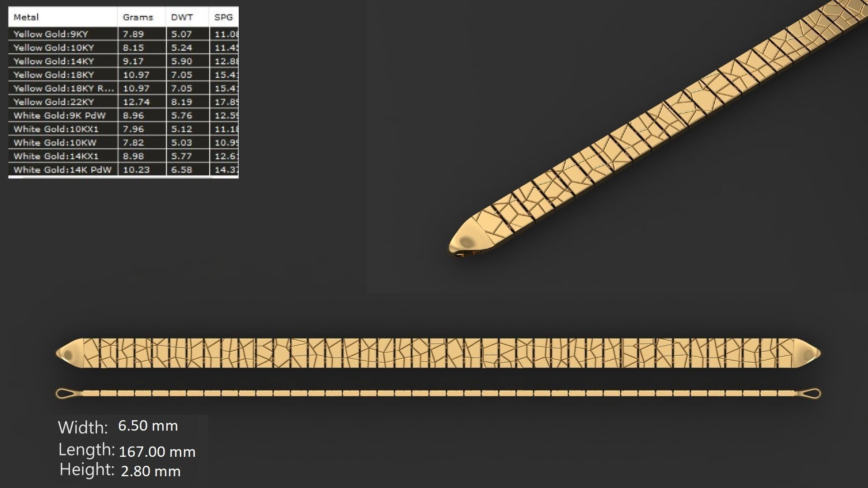Select the White Gold:9K PdW row

(x=59, y=115)
